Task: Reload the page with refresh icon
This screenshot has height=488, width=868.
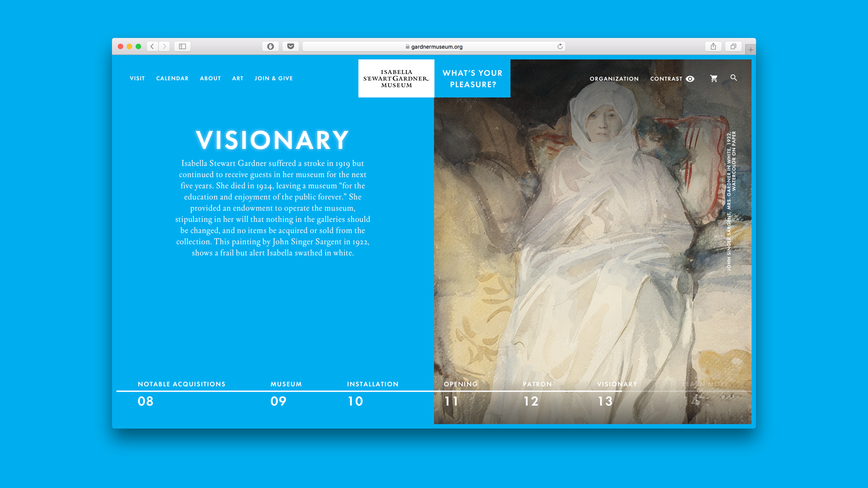Action: click(x=560, y=47)
